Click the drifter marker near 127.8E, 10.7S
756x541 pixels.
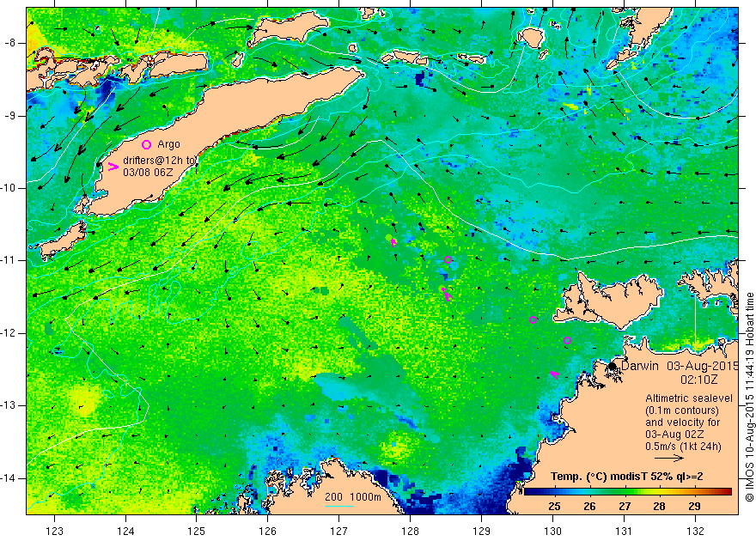click(x=393, y=242)
